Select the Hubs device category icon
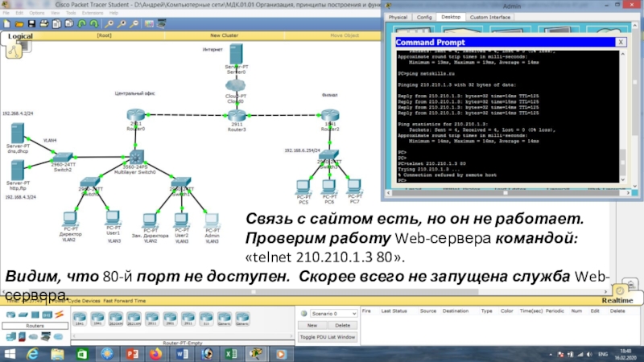 pyautogui.click(x=35, y=315)
